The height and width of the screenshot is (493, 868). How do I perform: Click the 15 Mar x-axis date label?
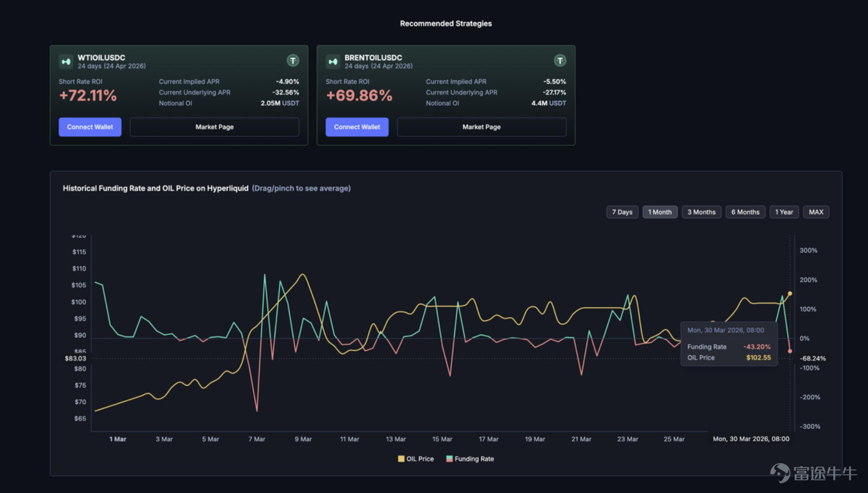pos(442,439)
